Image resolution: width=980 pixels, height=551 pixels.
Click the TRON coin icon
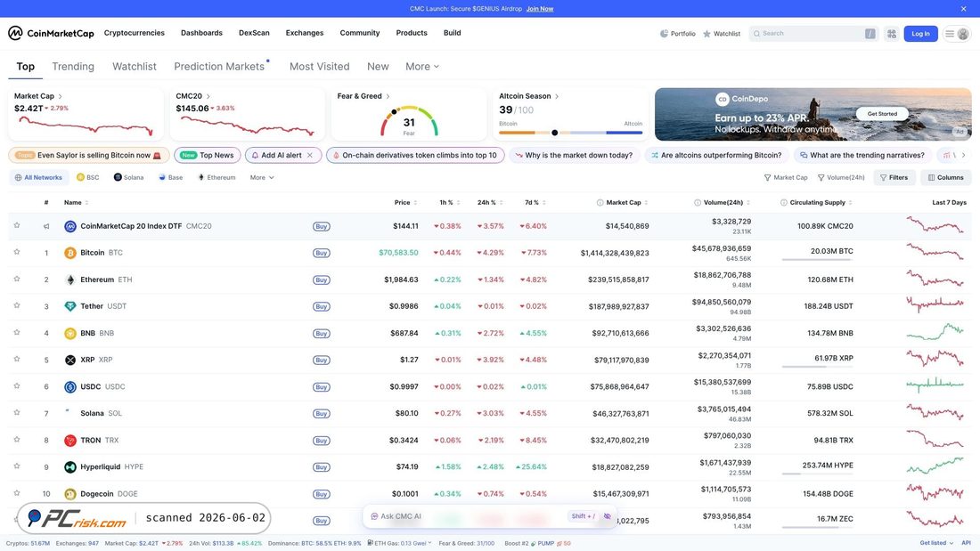pos(70,441)
